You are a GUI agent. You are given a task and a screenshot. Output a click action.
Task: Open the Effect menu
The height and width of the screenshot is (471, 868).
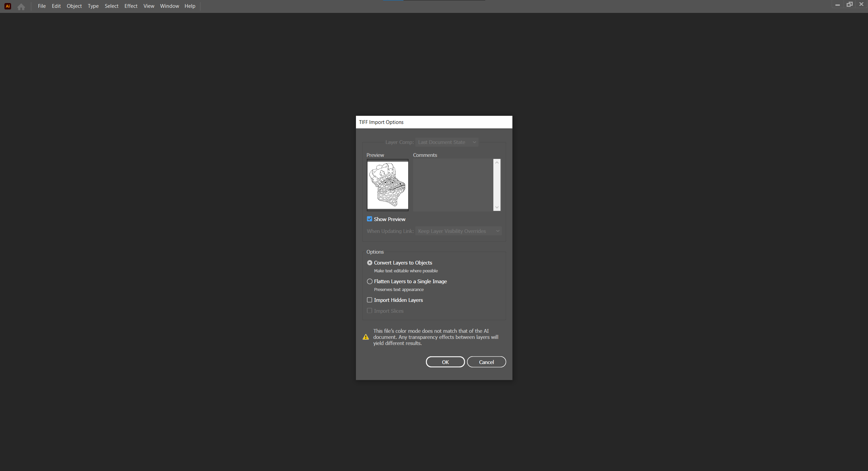(x=131, y=6)
